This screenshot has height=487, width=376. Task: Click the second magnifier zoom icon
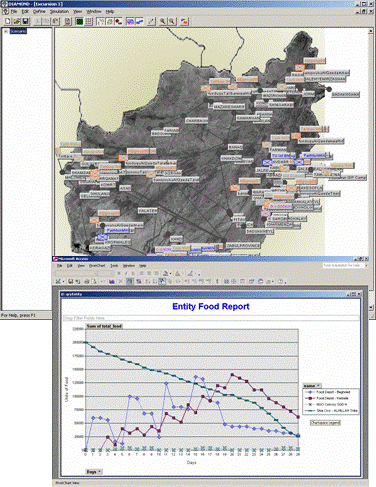click(172, 21)
